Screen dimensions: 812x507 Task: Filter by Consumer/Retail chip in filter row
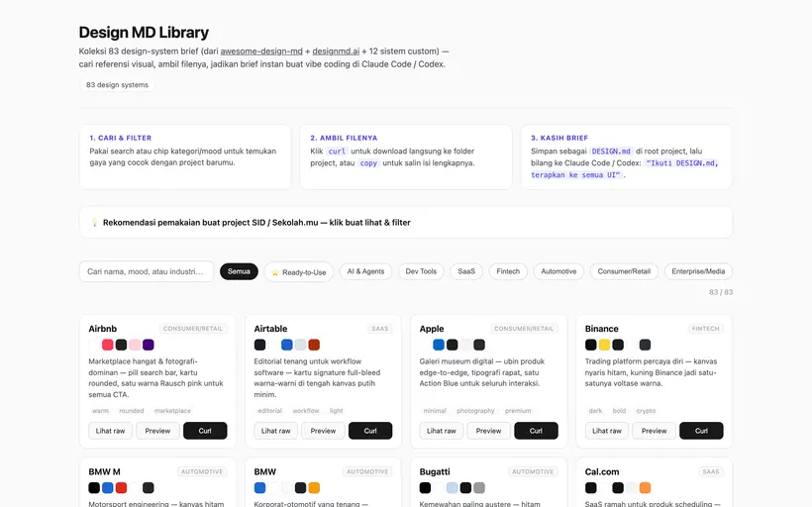point(624,271)
